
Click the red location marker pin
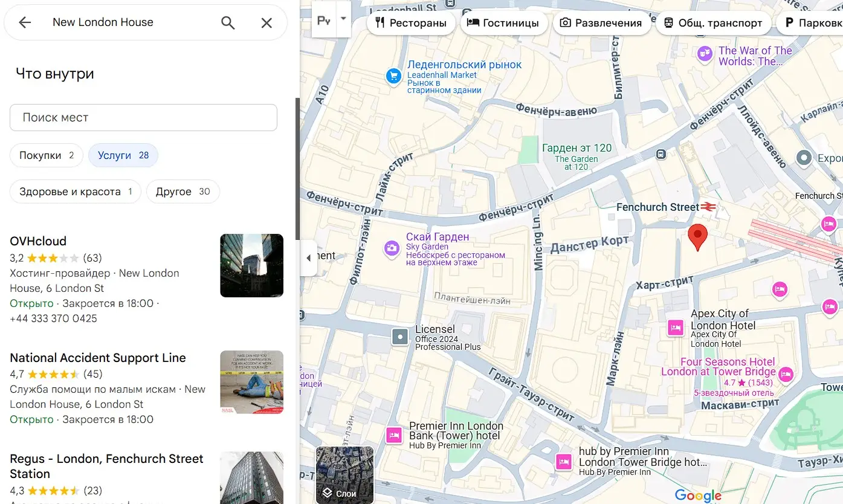click(x=698, y=236)
